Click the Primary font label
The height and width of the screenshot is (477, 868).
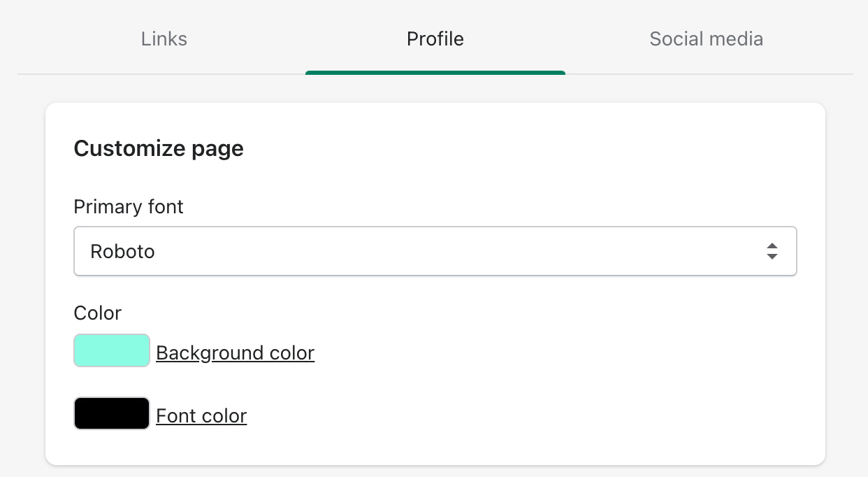129,207
